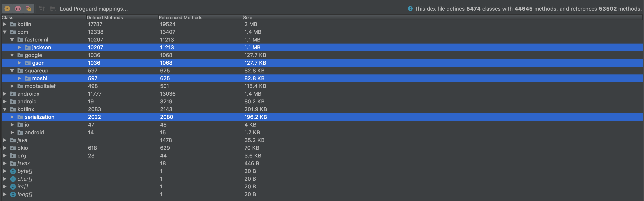644x201 pixels.
Task: Collapse the com package node
Action: coord(5,32)
